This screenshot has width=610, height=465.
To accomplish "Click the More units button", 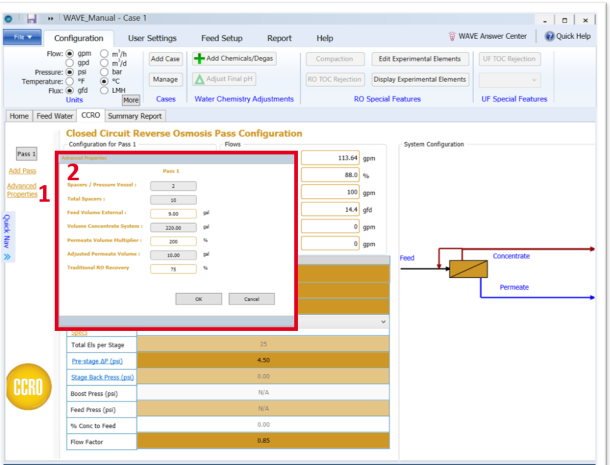I will click(x=131, y=100).
